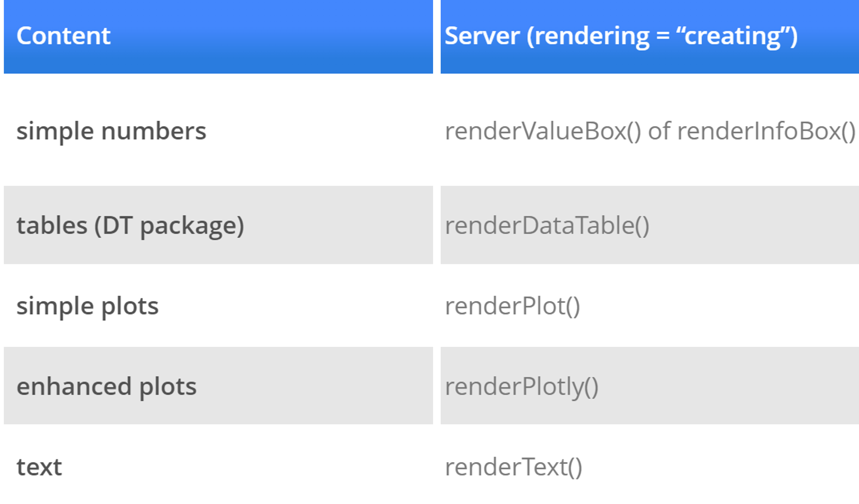Click the renderPlot() cell
Screen dimensions: 859x504
pyautogui.click(x=512, y=306)
